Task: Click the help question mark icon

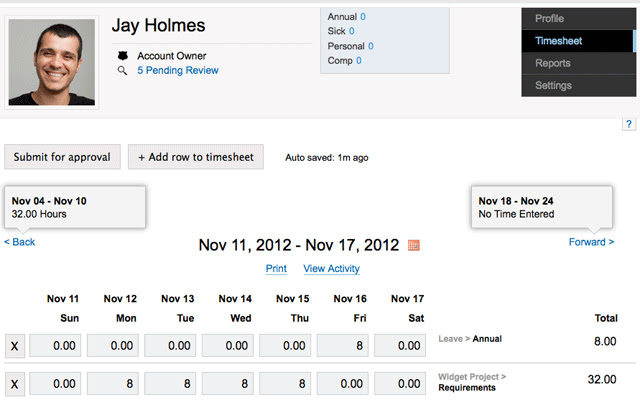Action: tap(629, 124)
